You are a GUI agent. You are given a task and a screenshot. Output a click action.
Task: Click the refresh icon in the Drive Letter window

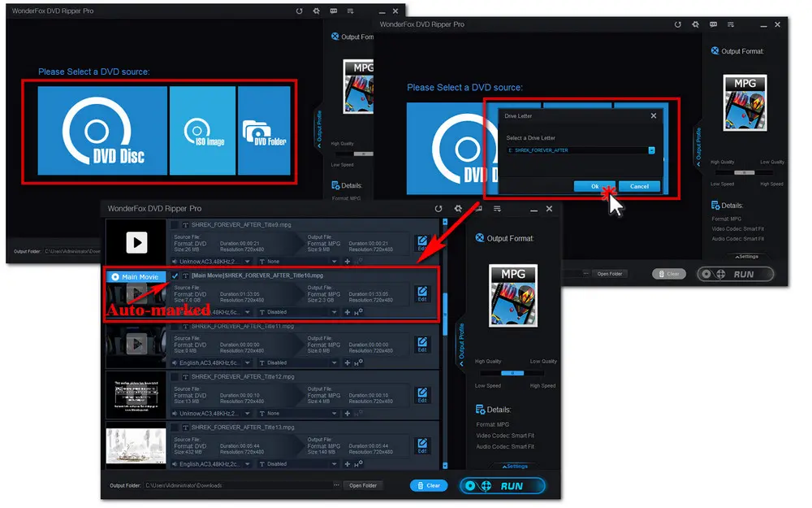tap(678, 24)
